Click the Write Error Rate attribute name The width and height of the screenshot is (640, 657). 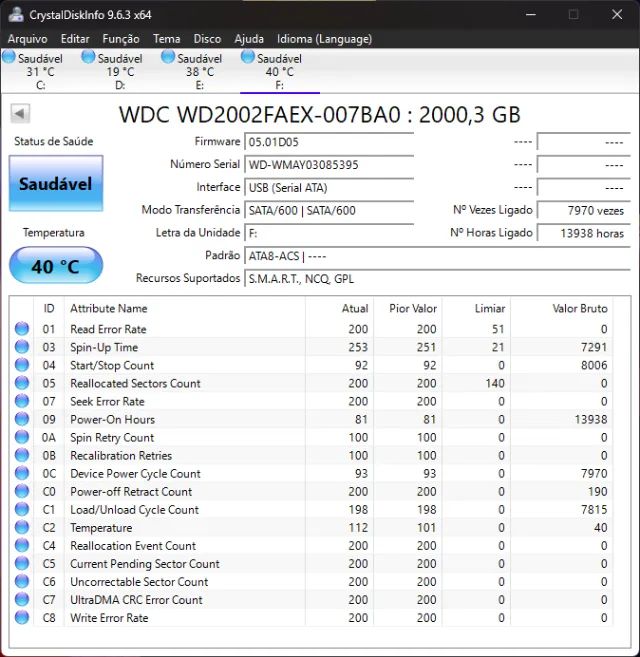pos(109,618)
